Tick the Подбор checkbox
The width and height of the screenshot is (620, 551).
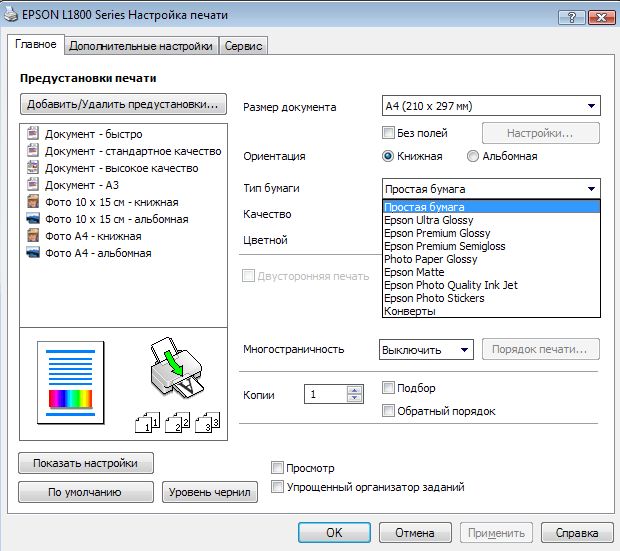[x=388, y=388]
